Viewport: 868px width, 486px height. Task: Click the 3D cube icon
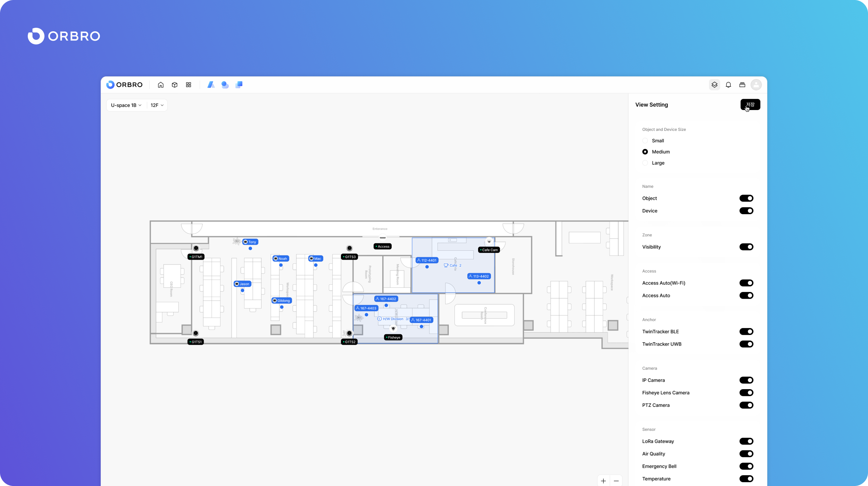click(x=175, y=85)
